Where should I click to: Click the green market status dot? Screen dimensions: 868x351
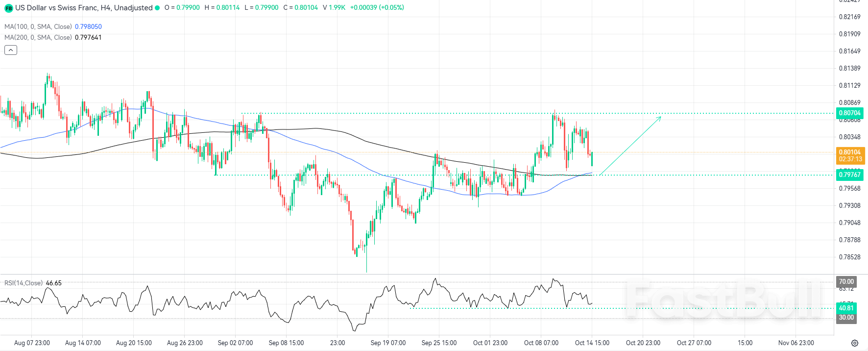tap(157, 8)
